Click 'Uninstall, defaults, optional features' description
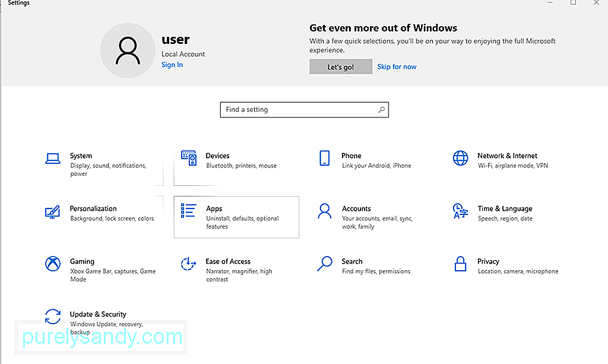The height and width of the screenshot is (364, 608). click(x=242, y=223)
